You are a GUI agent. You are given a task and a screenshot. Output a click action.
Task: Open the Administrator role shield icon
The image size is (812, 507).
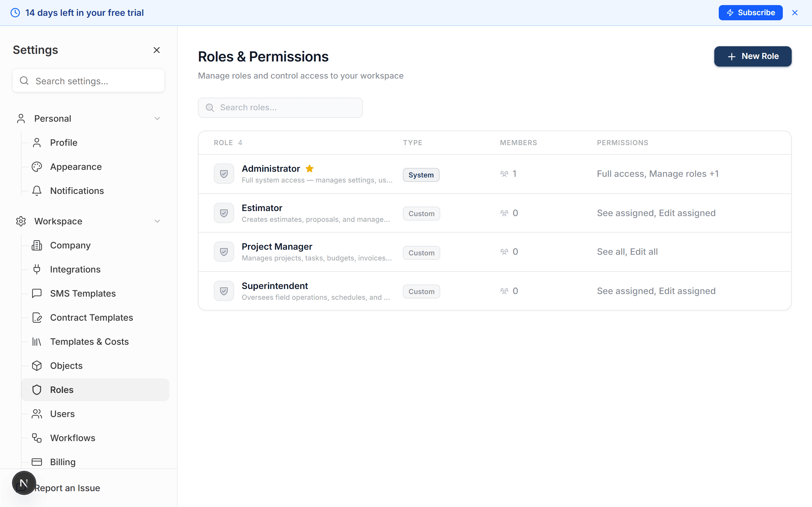pos(224,173)
